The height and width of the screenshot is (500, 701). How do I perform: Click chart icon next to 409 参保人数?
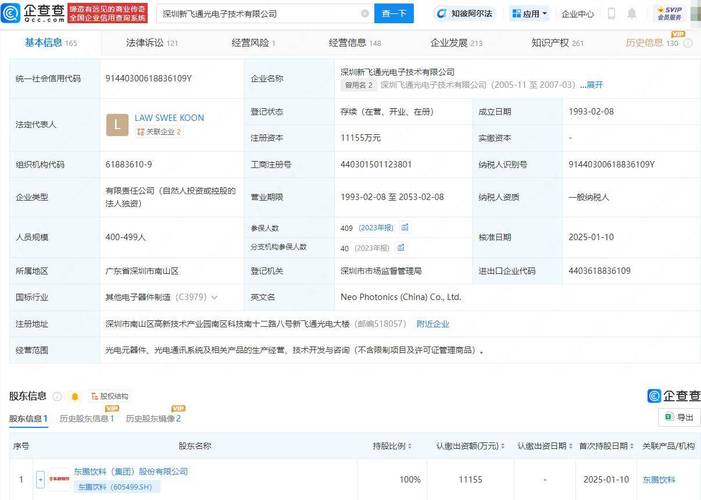405,228
